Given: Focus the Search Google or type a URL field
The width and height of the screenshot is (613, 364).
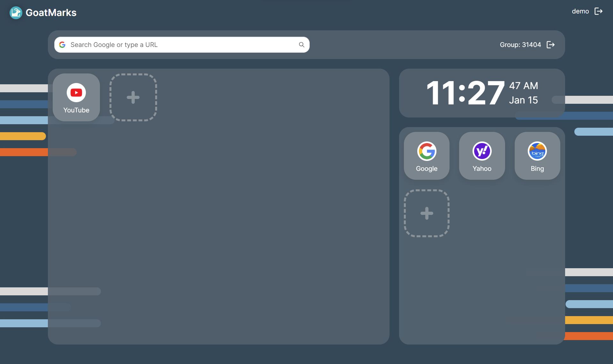Looking at the screenshot, I should pos(182,45).
